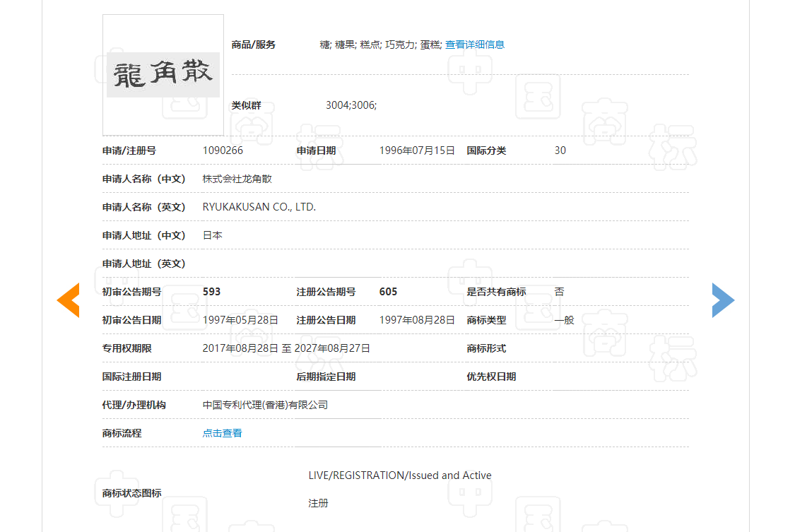This screenshot has height=532, width=807.
Task: Click the 优先权日期 label
Action: click(491, 377)
